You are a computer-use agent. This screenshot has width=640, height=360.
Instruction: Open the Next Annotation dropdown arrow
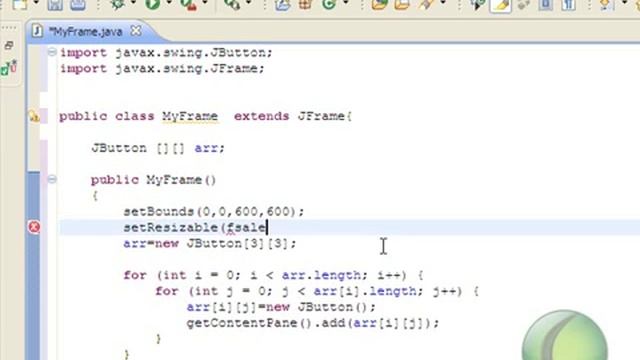tap(624, 3)
